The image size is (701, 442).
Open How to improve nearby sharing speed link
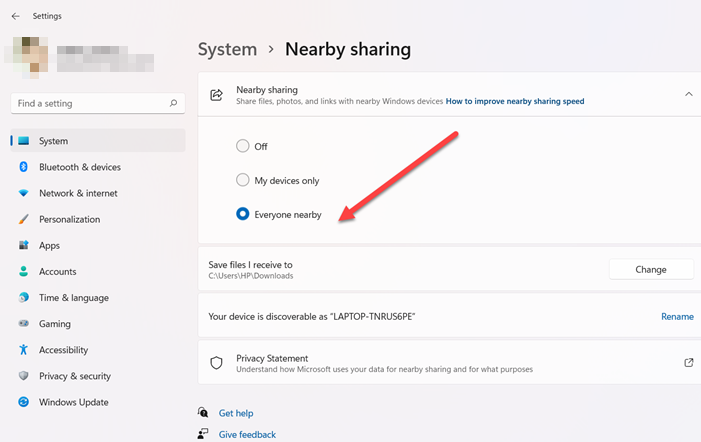coord(514,101)
